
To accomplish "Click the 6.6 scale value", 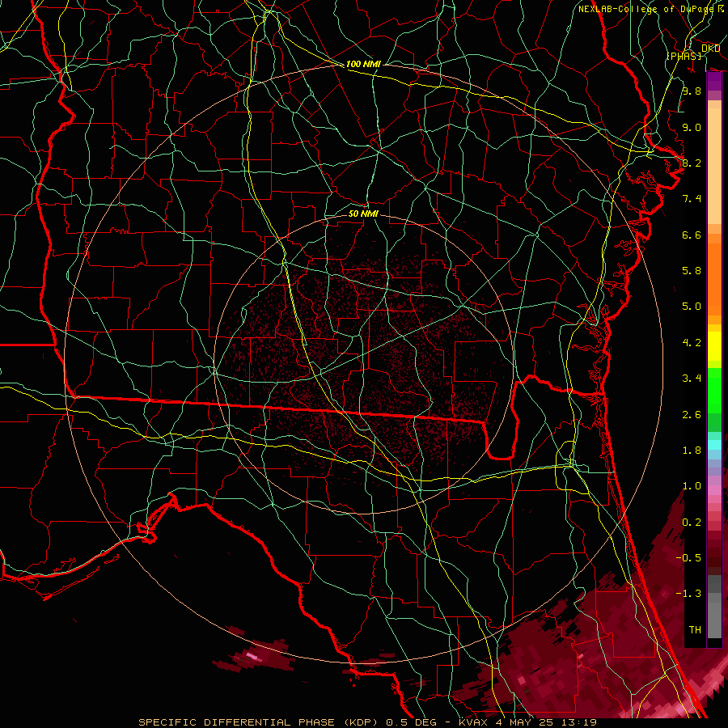I will pyautogui.click(x=692, y=235).
